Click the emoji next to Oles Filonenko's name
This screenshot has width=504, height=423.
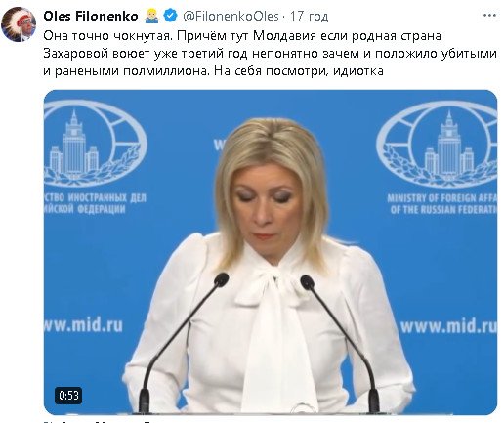(151, 16)
